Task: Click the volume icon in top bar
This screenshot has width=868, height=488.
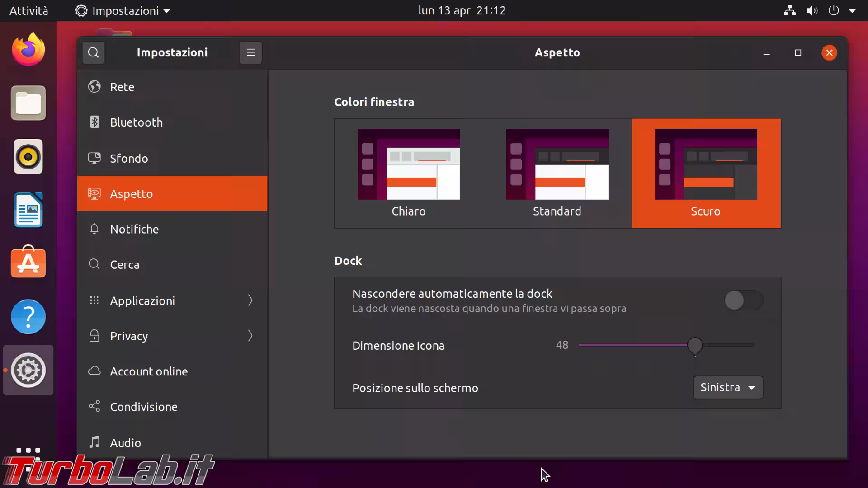Action: (x=811, y=11)
